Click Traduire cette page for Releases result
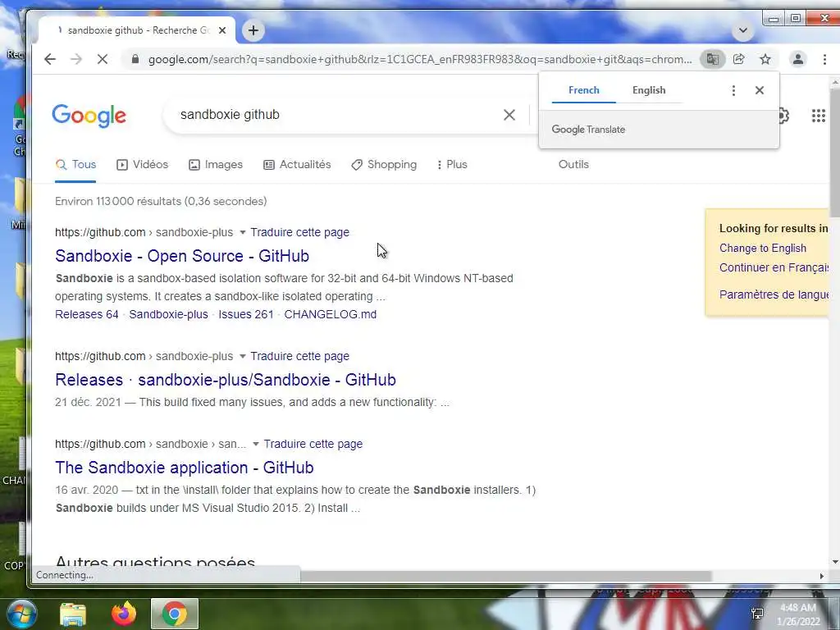 tap(299, 356)
